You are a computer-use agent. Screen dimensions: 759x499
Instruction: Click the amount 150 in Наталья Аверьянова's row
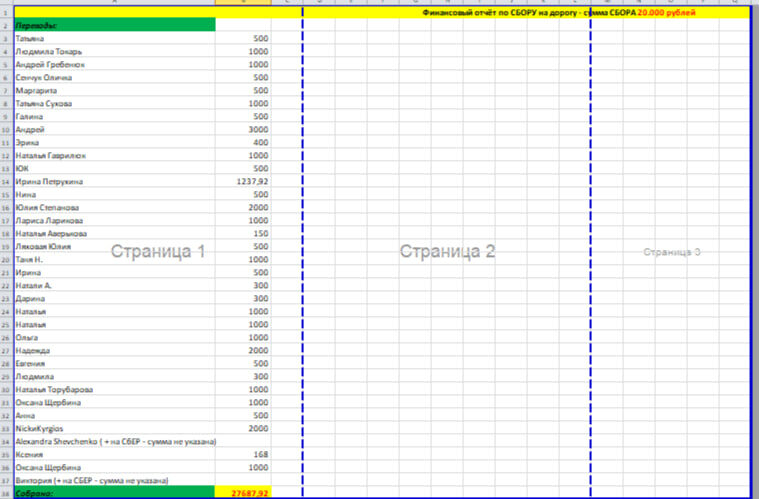pos(243,233)
